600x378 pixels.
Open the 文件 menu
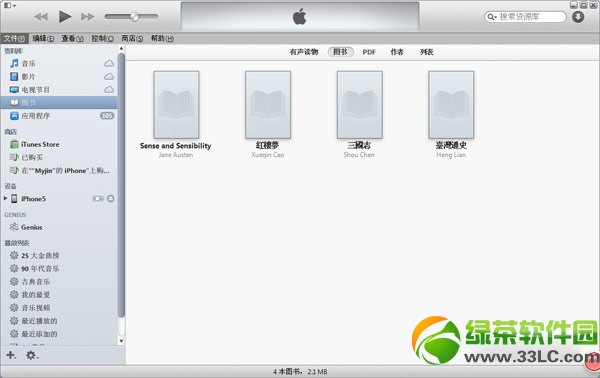14,38
